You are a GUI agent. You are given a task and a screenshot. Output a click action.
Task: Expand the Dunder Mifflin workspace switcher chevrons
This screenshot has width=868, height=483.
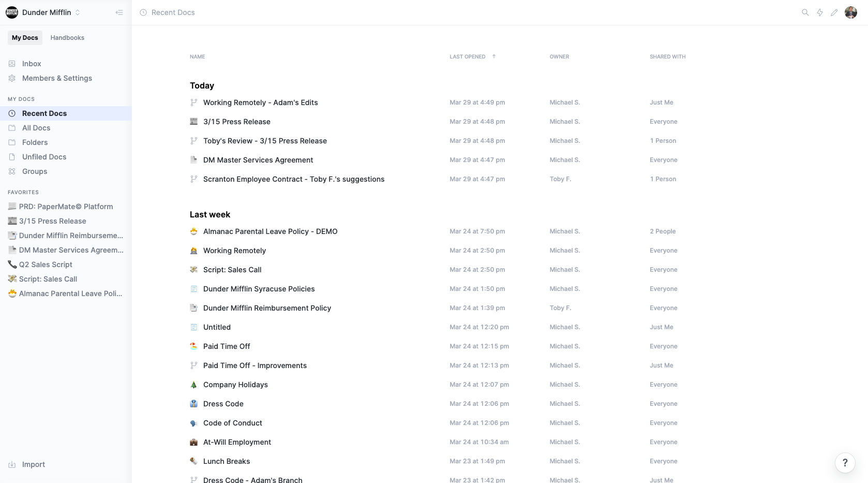[78, 12]
